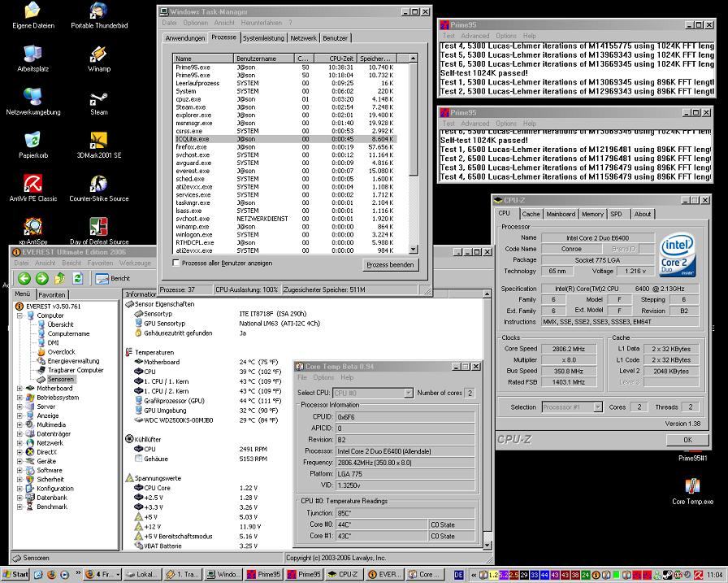This screenshot has width=728, height=583.
Task: Sort processes by the Name column header
Action: [203, 59]
